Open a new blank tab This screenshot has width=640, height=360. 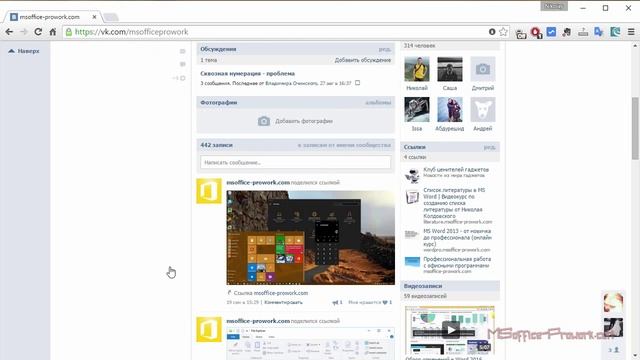point(111,17)
